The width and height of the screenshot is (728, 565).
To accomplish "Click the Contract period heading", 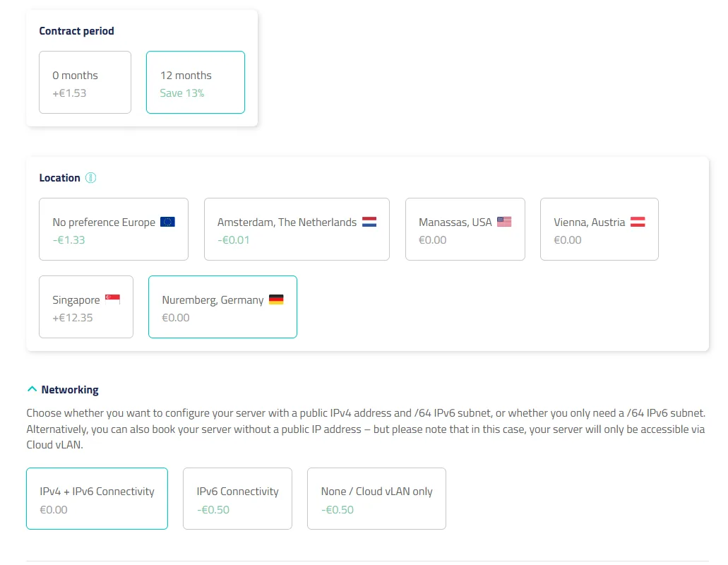I will pyautogui.click(x=76, y=31).
